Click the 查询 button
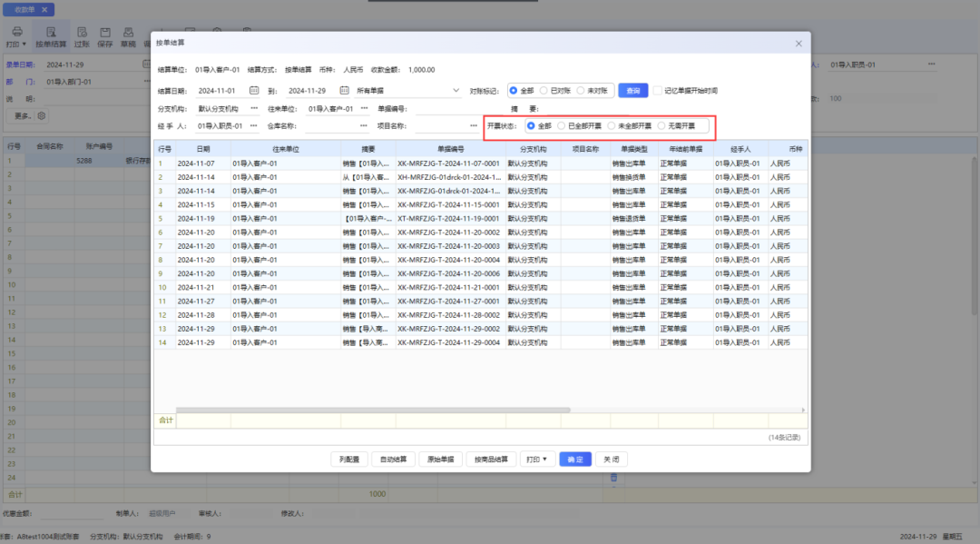Viewport: 980px width, 544px height. [633, 91]
